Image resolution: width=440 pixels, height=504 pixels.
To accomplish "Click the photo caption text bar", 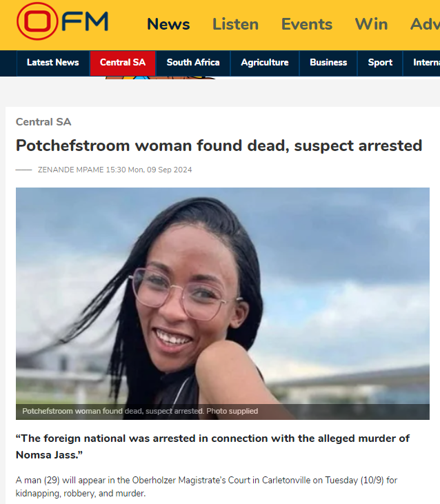I will pos(222,411).
